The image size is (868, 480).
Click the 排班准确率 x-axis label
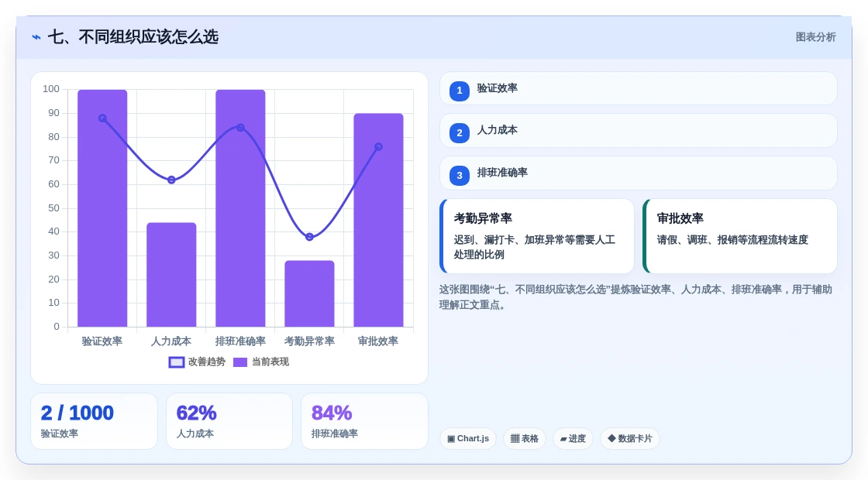[x=240, y=341]
